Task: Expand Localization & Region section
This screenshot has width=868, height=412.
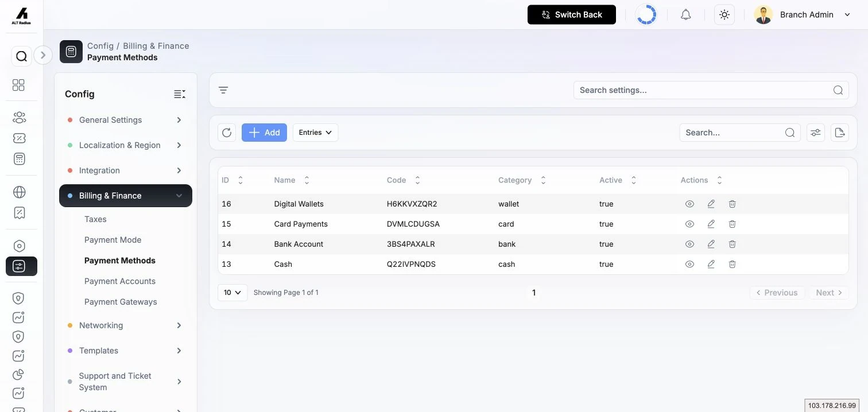Action: [126, 145]
